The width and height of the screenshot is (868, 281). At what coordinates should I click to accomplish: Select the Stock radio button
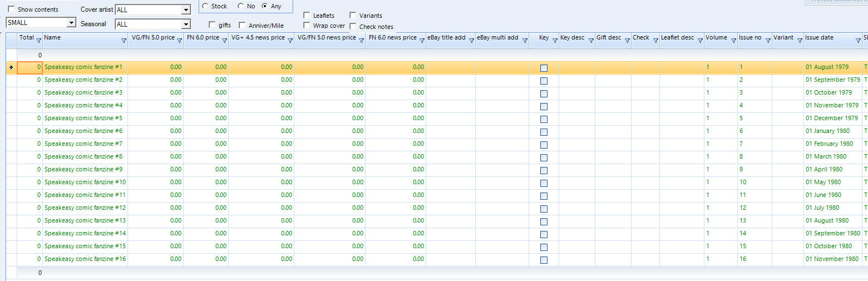205,6
